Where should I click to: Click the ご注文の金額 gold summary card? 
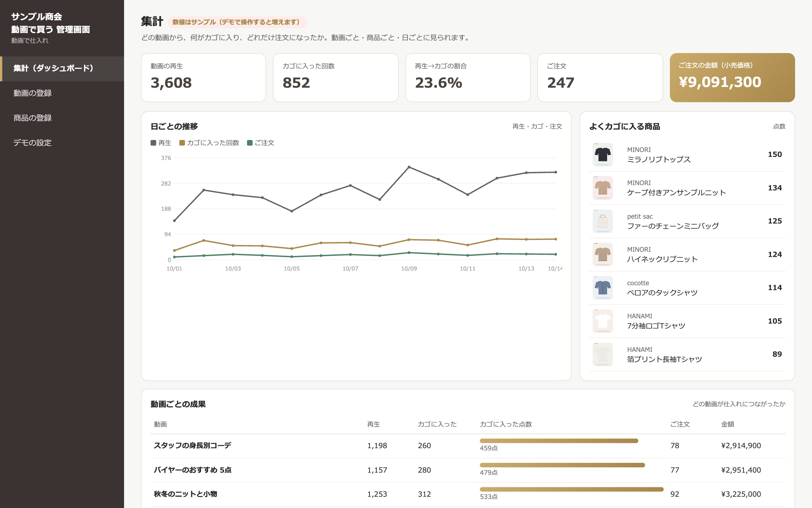click(x=732, y=78)
